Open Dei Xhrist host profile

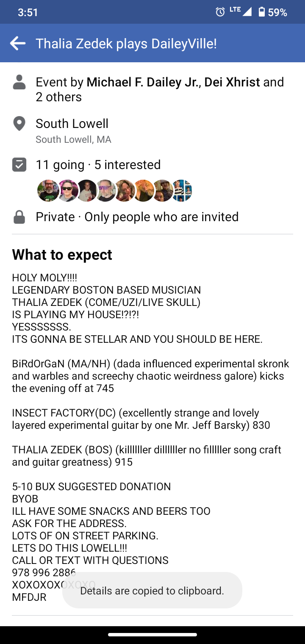tap(232, 82)
